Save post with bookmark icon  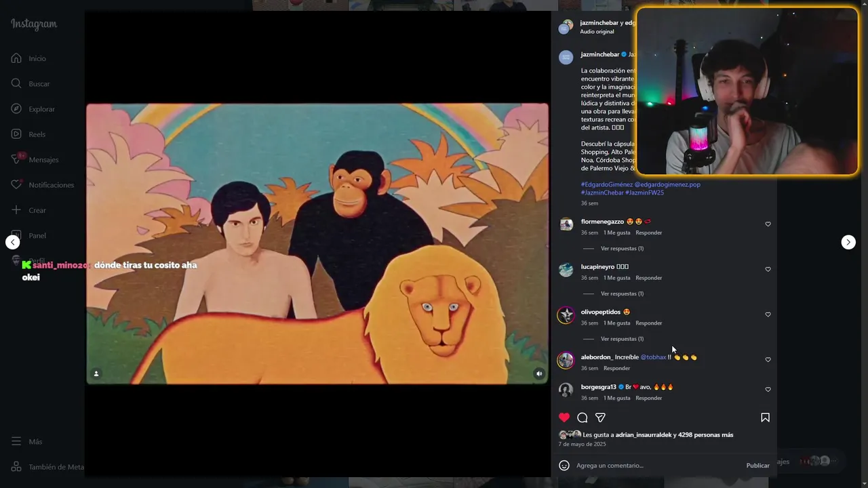point(765,418)
